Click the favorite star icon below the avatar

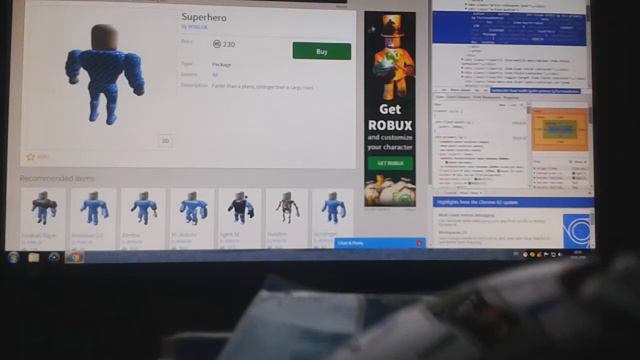(x=30, y=156)
